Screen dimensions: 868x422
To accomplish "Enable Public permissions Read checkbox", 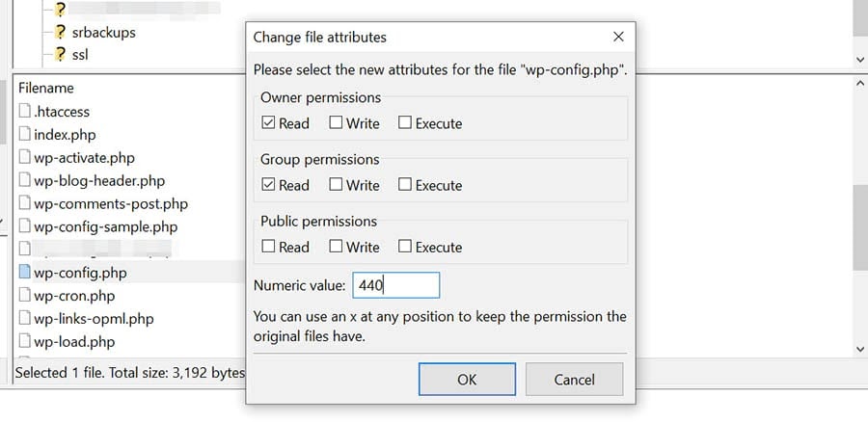I will [x=268, y=247].
